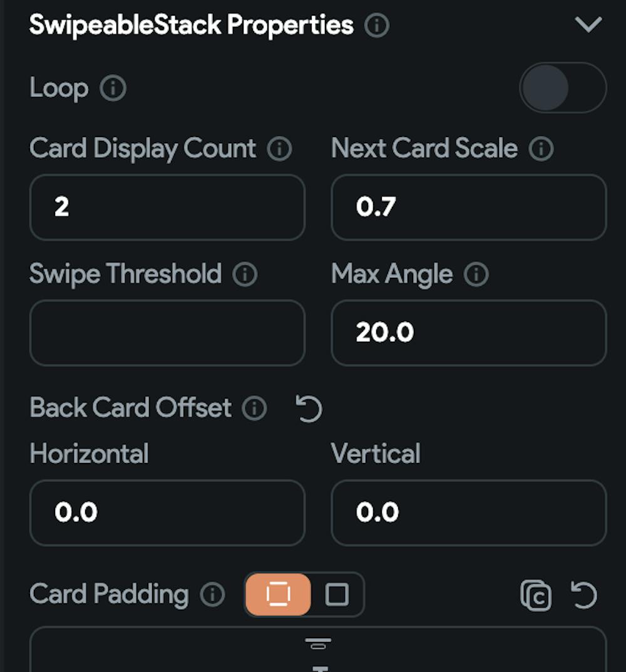Copy Card Padding values icon
The width and height of the screenshot is (626, 672).
click(536, 595)
